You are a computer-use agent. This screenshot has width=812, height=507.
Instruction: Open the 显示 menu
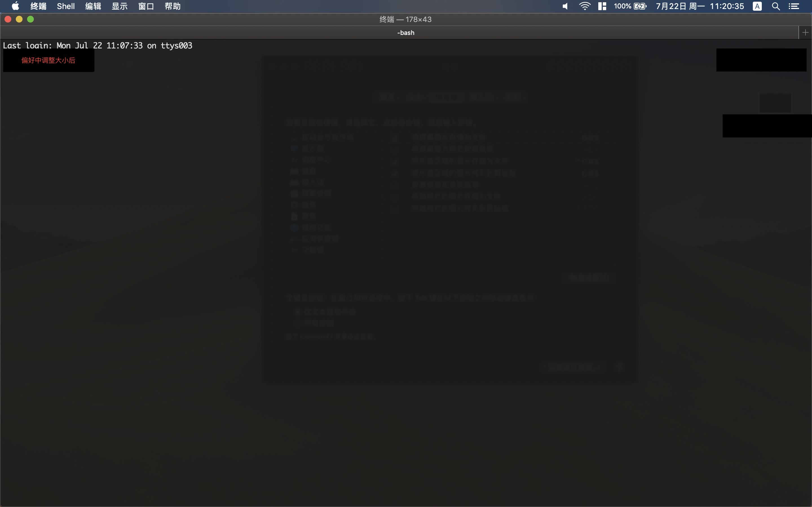[x=120, y=6]
